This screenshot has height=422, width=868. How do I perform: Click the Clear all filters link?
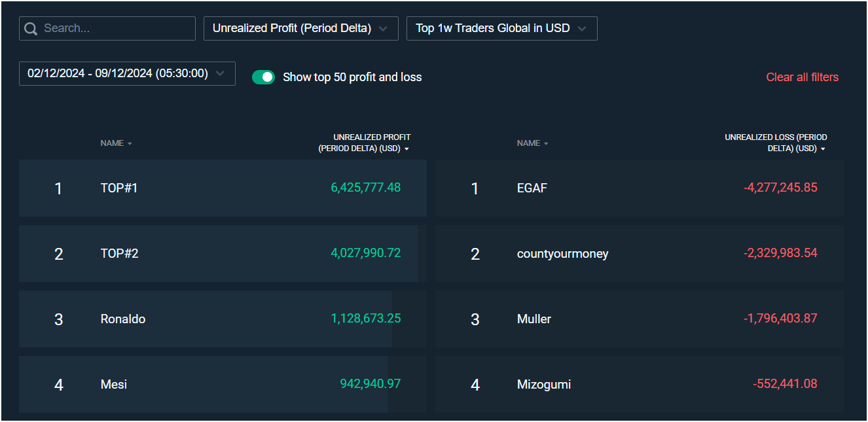(802, 77)
